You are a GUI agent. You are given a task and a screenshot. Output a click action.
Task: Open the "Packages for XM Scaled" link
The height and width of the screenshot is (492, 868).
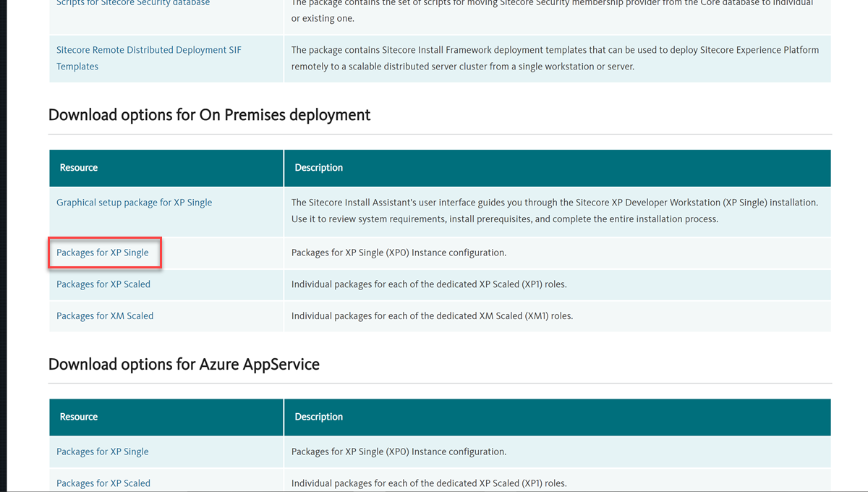click(x=104, y=315)
